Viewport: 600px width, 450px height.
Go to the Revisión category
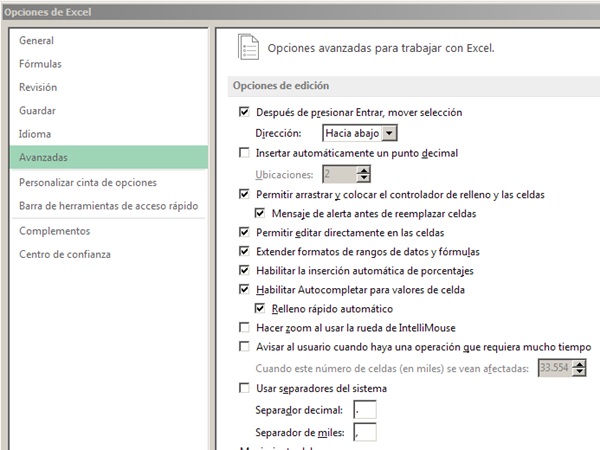click(x=38, y=87)
